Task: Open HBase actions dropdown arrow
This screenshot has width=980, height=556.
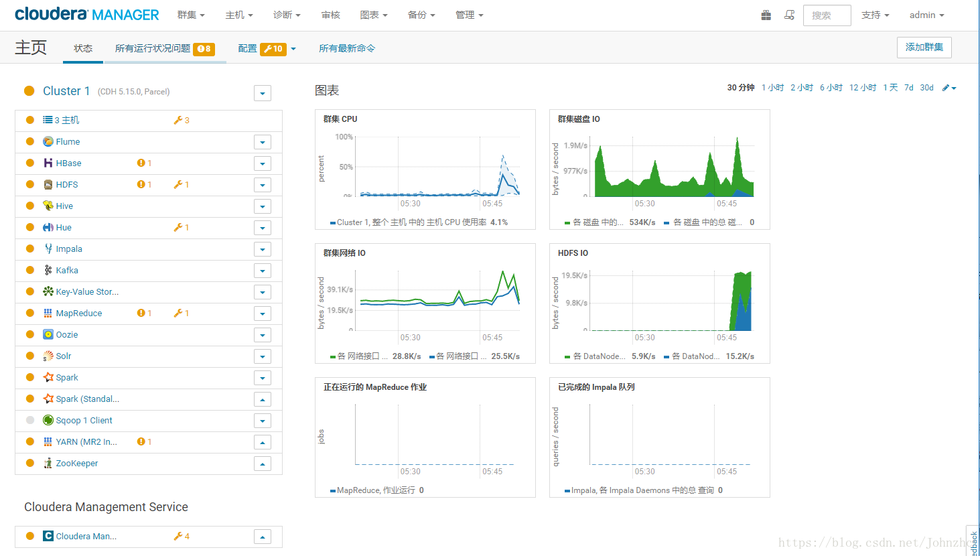Action: (263, 163)
